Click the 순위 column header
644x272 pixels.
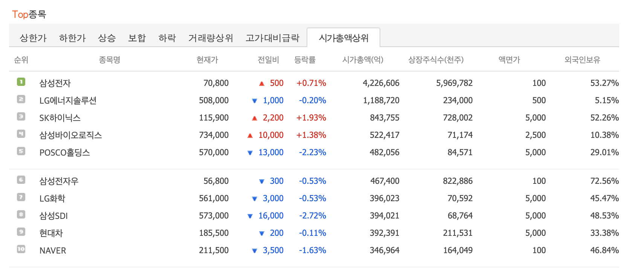click(21, 60)
